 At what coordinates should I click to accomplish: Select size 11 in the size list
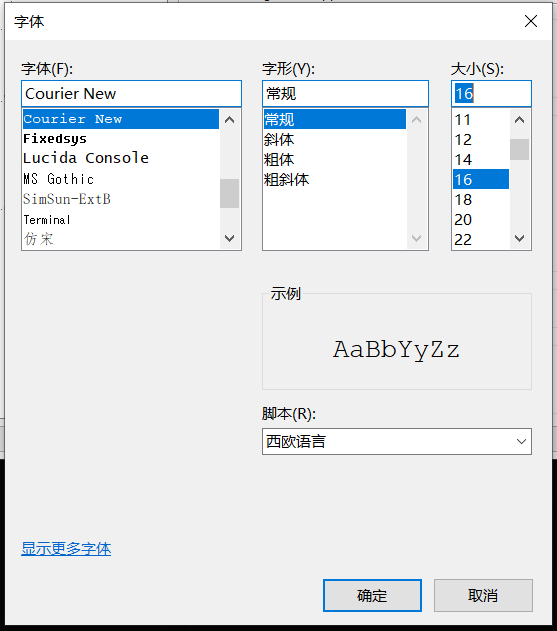pyautogui.click(x=481, y=120)
